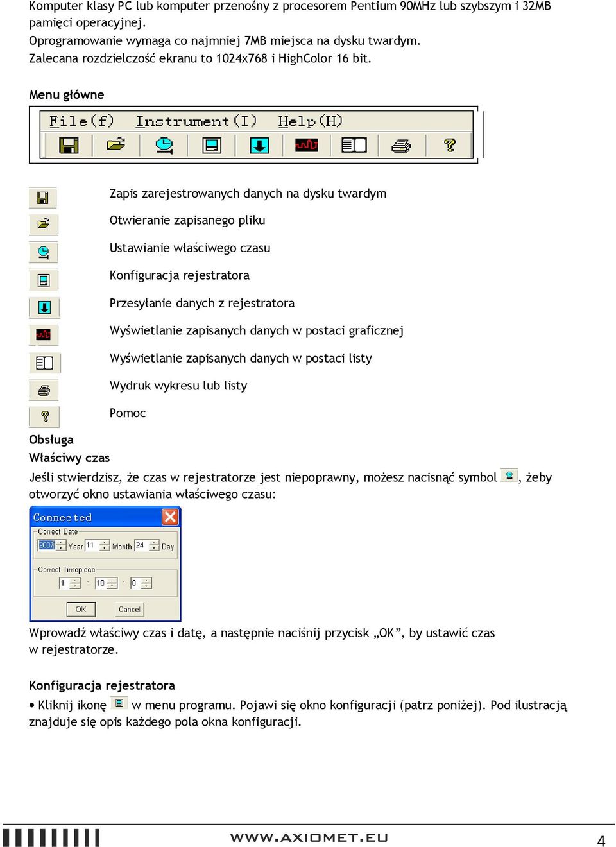Click the text 'Pomoc'
This screenshot has width=616, height=847.
[128, 413]
